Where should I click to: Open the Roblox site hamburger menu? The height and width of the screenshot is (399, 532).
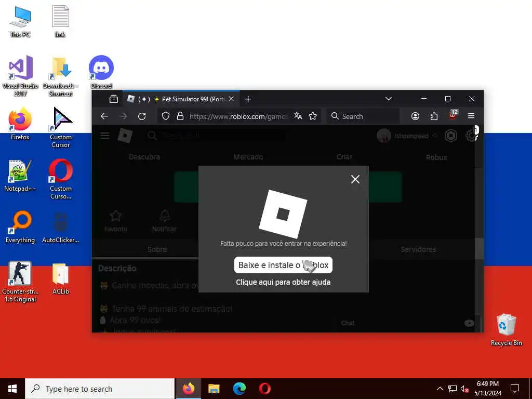pos(105,136)
